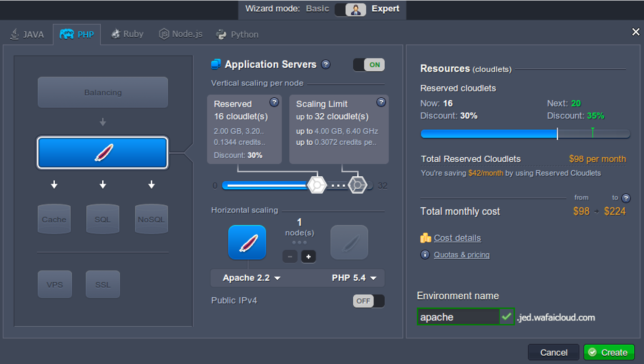This screenshot has height=364, width=644.
Task: Click the reserved cloudlets slider handle
Action: pos(317,185)
